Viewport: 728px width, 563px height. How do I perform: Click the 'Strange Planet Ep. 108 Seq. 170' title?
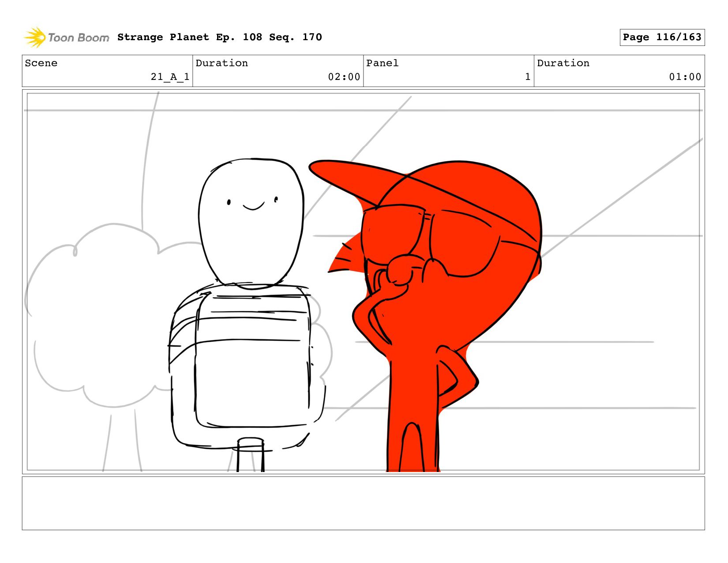[220, 37]
